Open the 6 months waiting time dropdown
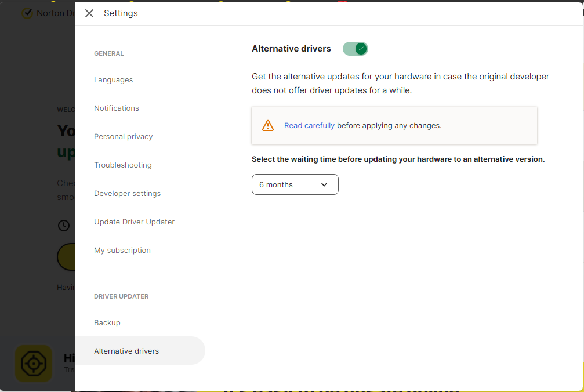584x392 pixels. [x=295, y=184]
